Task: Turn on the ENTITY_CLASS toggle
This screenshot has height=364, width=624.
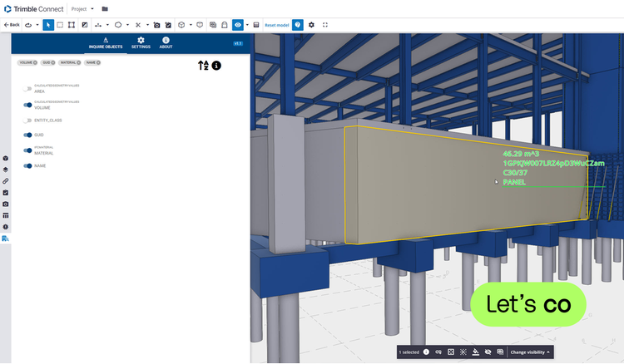Action: click(x=27, y=120)
